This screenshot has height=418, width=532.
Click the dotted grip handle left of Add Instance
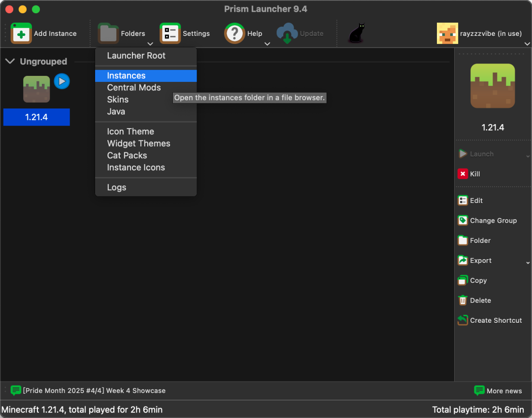tap(5, 34)
